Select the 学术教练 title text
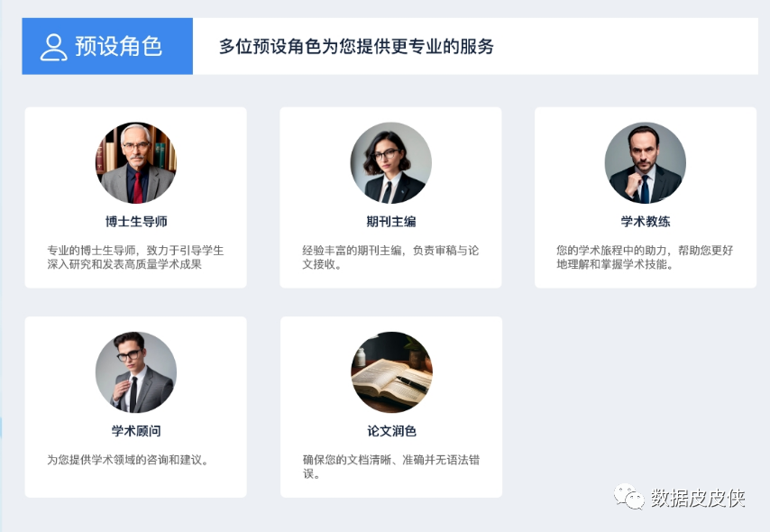This screenshot has width=770, height=532. 646,222
